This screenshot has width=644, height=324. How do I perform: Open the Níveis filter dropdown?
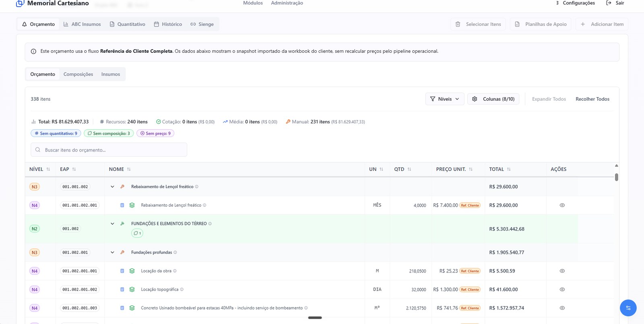[x=445, y=99]
